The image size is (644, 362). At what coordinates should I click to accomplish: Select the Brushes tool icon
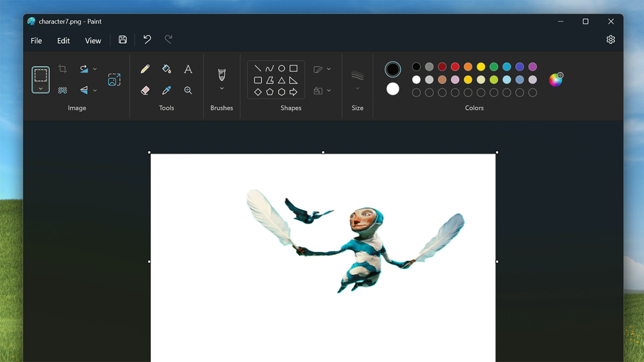(x=222, y=75)
